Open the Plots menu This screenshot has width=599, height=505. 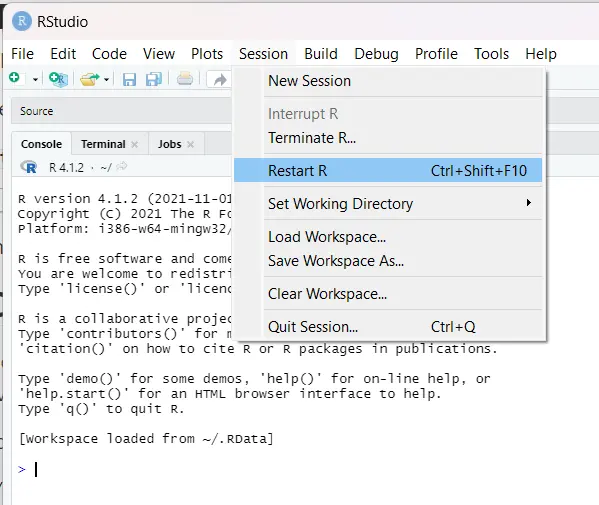coord(207,54)
